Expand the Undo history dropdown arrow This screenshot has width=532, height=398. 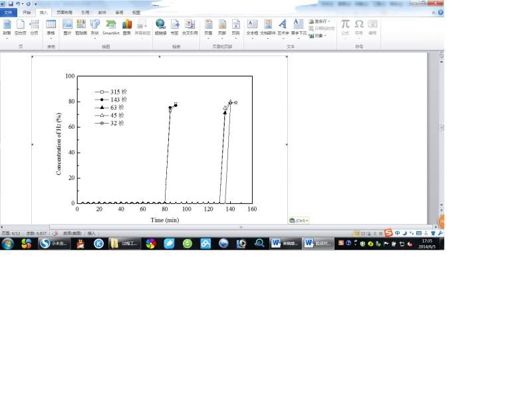pyautogui.click(x=23, y=4)
